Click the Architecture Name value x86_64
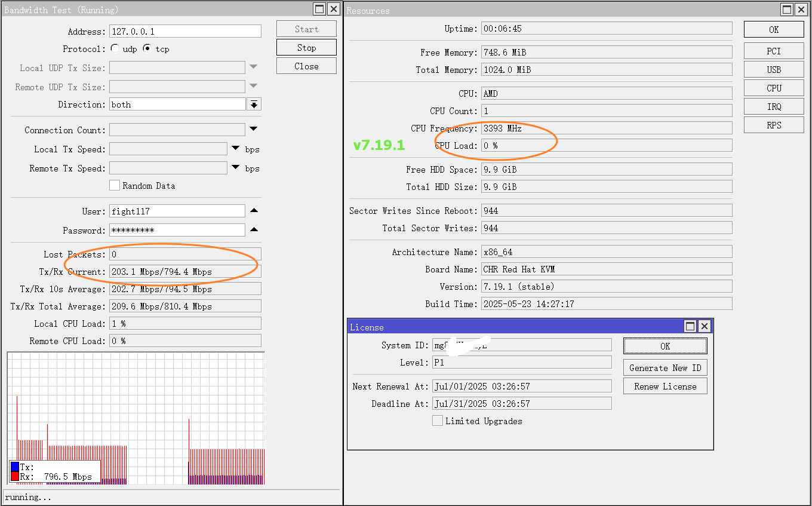The height and width of the screenshot is (506, 812). (x=607, y=252)
